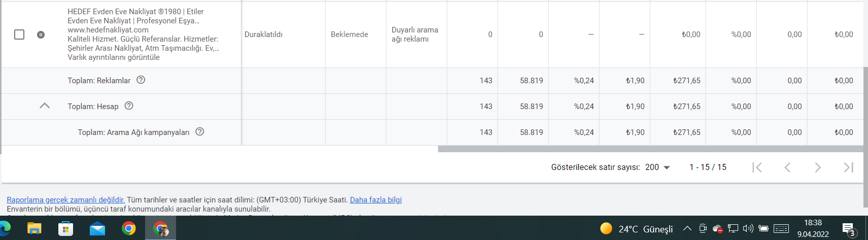
Task: Go to the first page of results
Action: (x=757, y=167)
